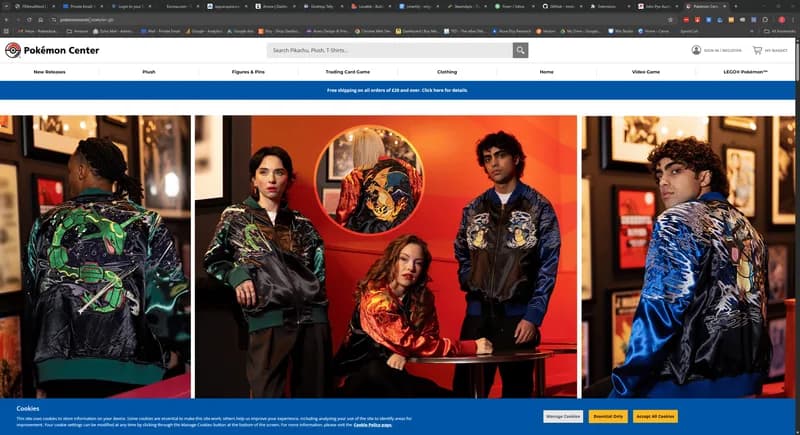Reload the page with browser refresh icon
The width and height of the screenshot is (800, 435).
pos(29,20)
